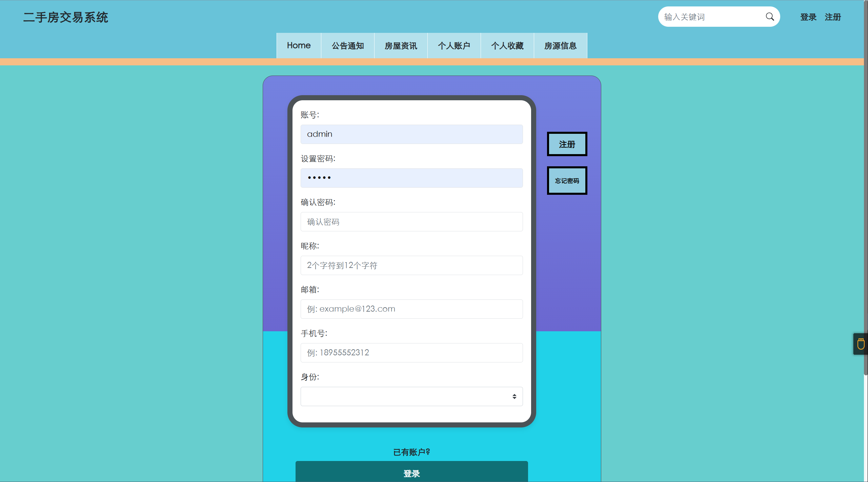Click the 登录 link in header
The height and width of the screenshot is (482, 868).
(x=808, y=17)
